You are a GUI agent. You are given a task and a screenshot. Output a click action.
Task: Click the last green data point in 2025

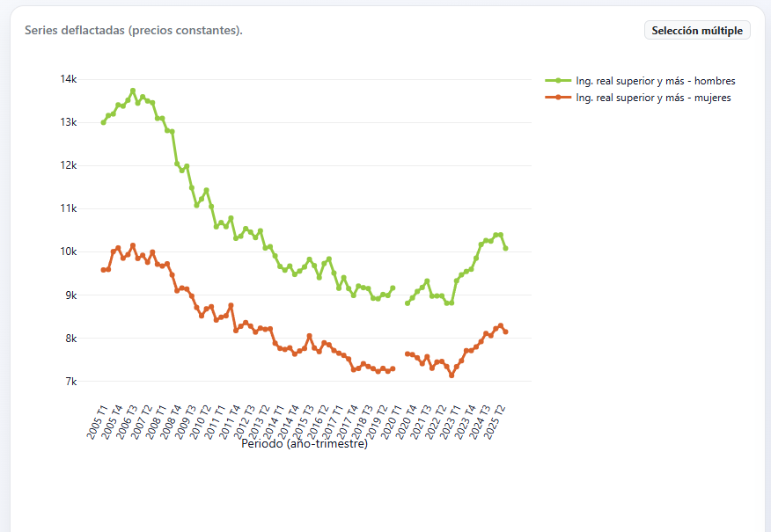click(505, 249)
